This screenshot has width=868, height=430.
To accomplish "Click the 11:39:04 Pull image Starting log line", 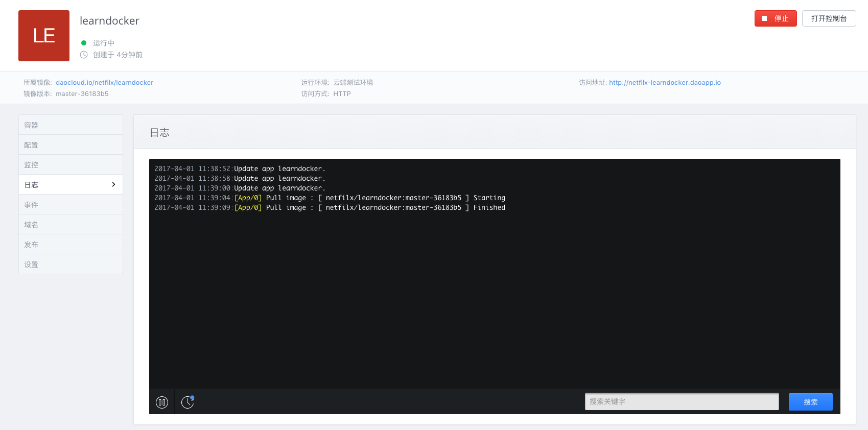I will (x=330, y=198).
